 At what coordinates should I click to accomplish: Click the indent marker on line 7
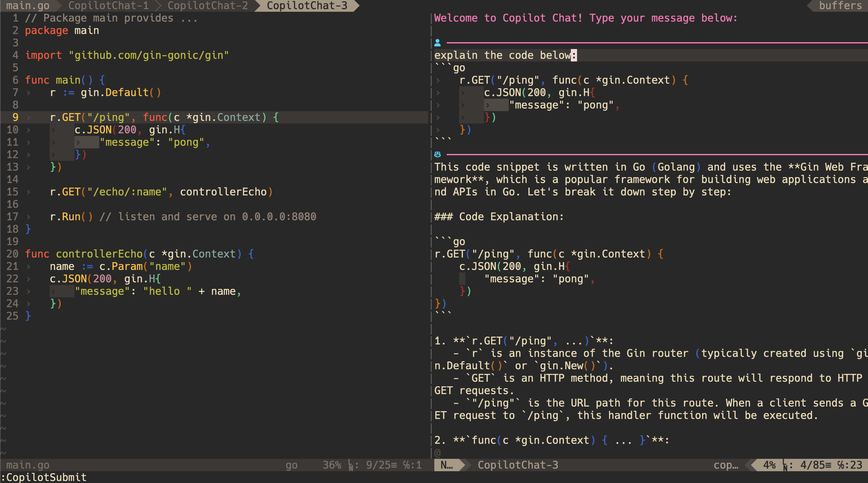click(29, 92)
